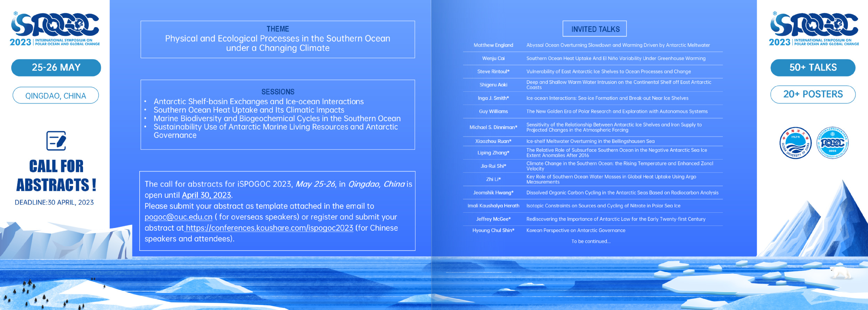Click the INVITED TALKS heading box
The height and width of the screenshot is (310, 868).
pos(595,29)
